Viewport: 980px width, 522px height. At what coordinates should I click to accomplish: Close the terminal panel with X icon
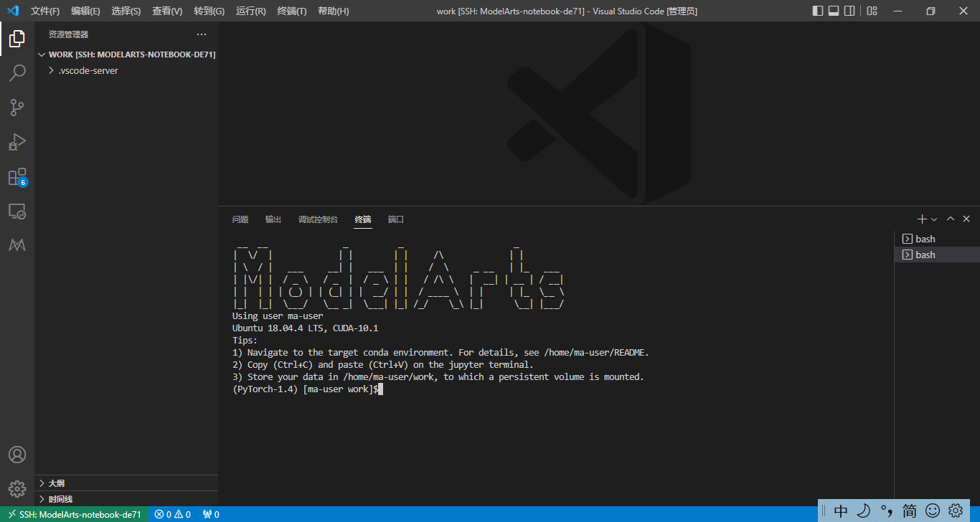pos(966,219)
